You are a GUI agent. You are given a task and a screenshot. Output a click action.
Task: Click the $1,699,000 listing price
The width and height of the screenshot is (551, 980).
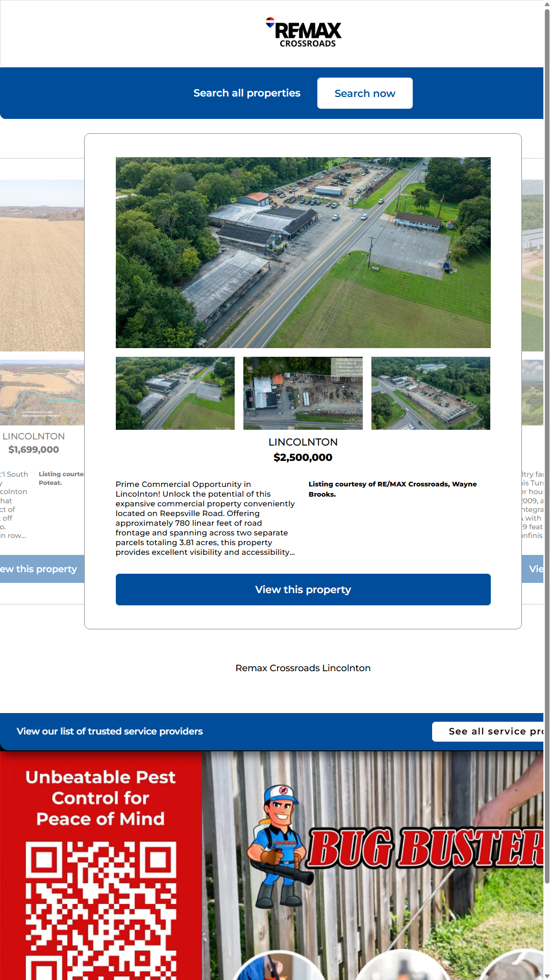pyautogui.click(x=34, y=450)
